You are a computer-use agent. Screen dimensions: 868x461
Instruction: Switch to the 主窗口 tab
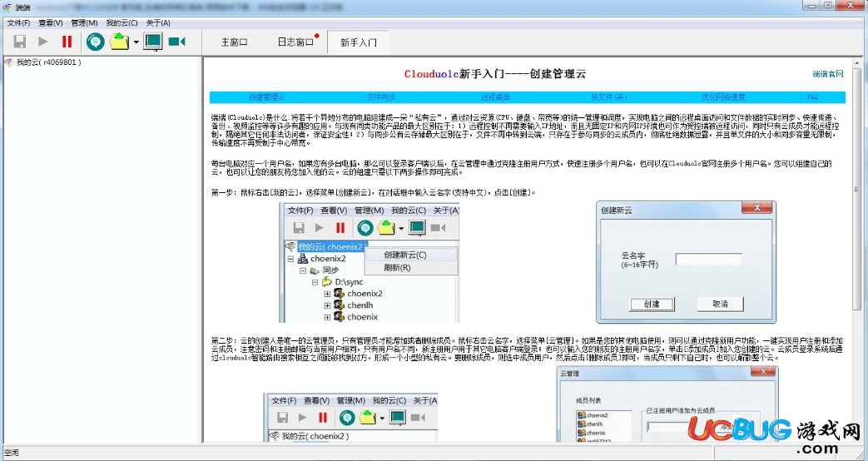point(234,42)
